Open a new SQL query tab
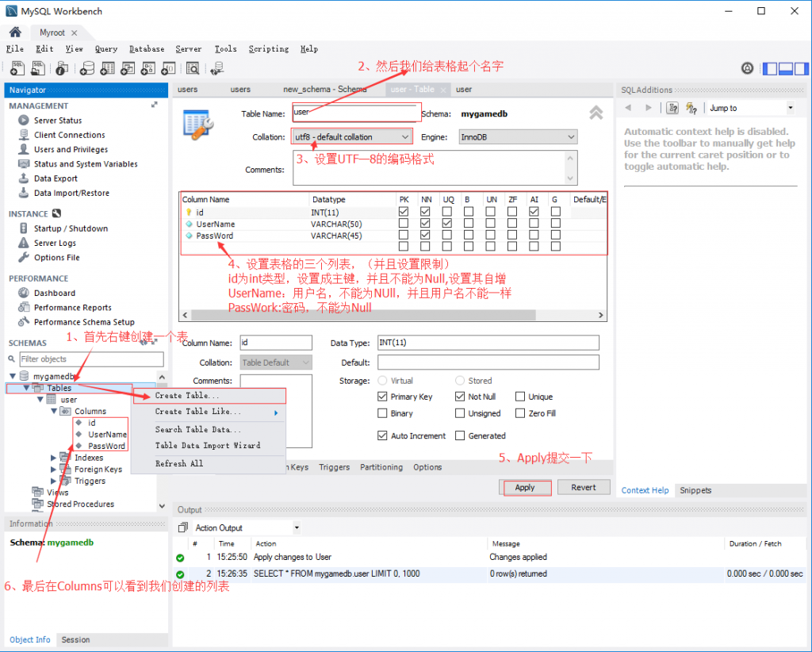 coord(17,69)
